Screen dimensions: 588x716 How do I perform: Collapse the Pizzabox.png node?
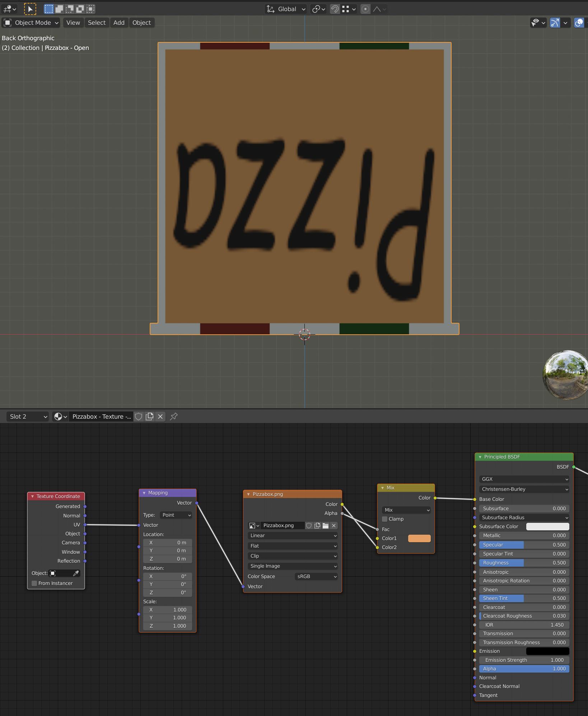248,494
